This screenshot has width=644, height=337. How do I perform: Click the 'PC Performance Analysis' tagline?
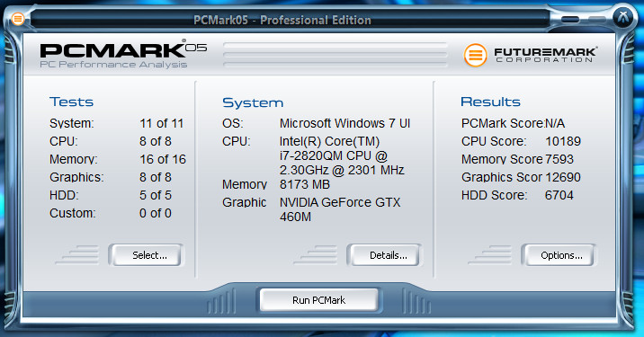pos(113,65)
